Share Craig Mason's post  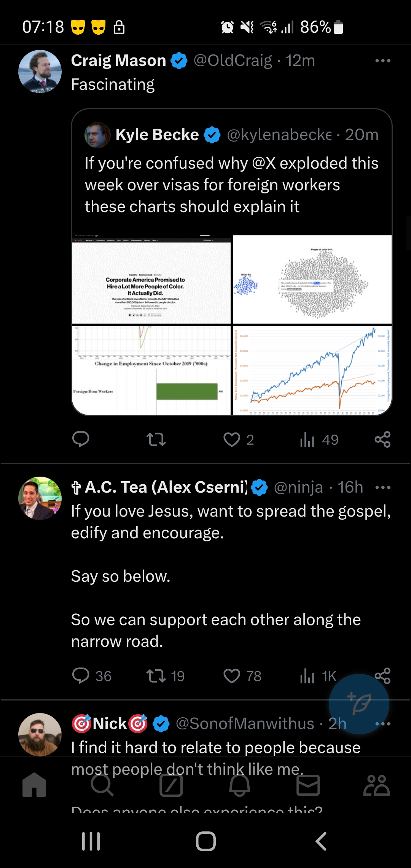(x=382, y=439)
